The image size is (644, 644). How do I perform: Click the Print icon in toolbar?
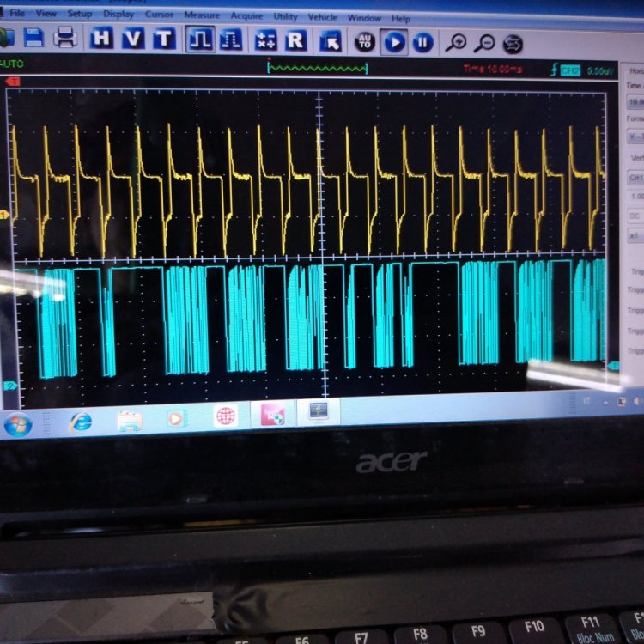tap(65, 38)
